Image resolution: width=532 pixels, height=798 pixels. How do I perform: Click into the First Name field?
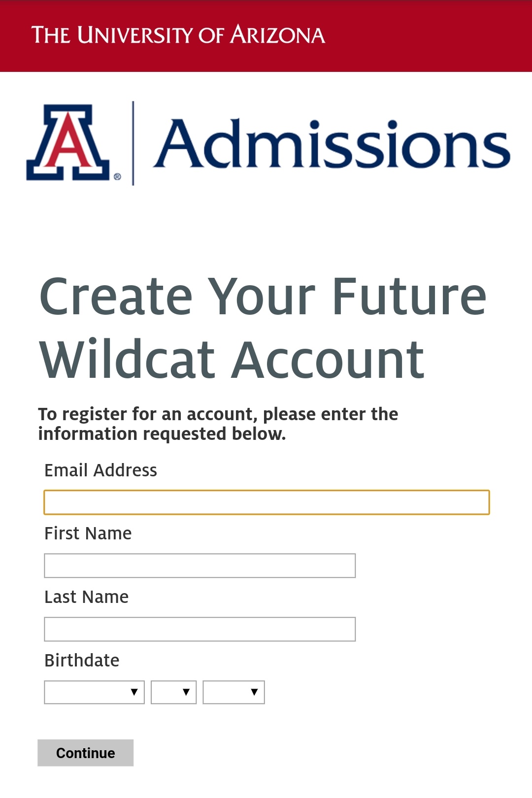coord(199,565)
